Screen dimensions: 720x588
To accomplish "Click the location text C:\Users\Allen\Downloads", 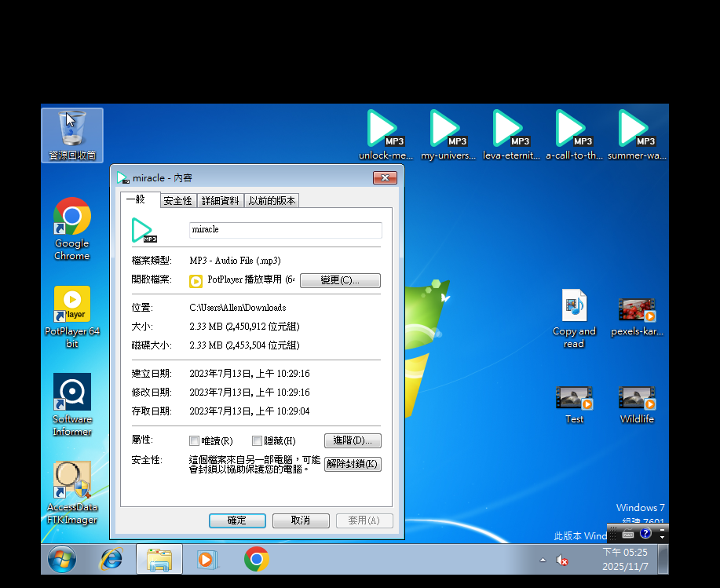I will [238, 308].
